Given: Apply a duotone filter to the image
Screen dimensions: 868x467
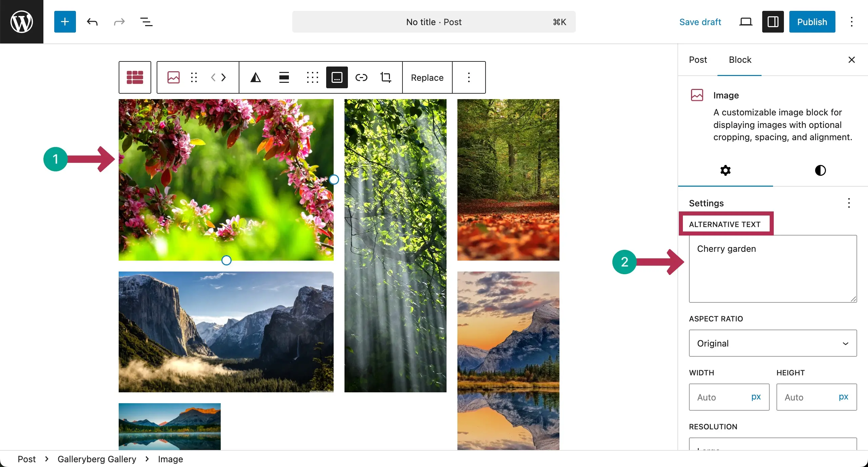Looking at the screenshot, I should (x=256, y=77).
